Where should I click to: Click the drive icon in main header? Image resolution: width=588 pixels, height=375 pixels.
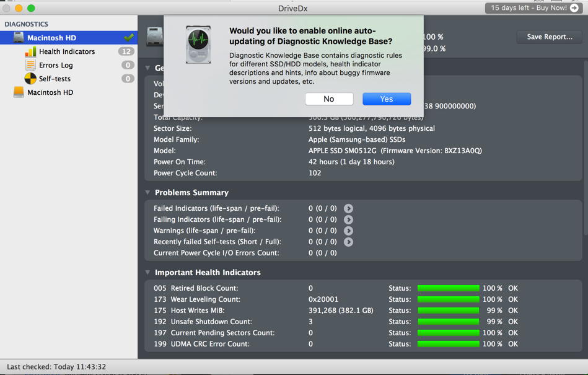154,37
